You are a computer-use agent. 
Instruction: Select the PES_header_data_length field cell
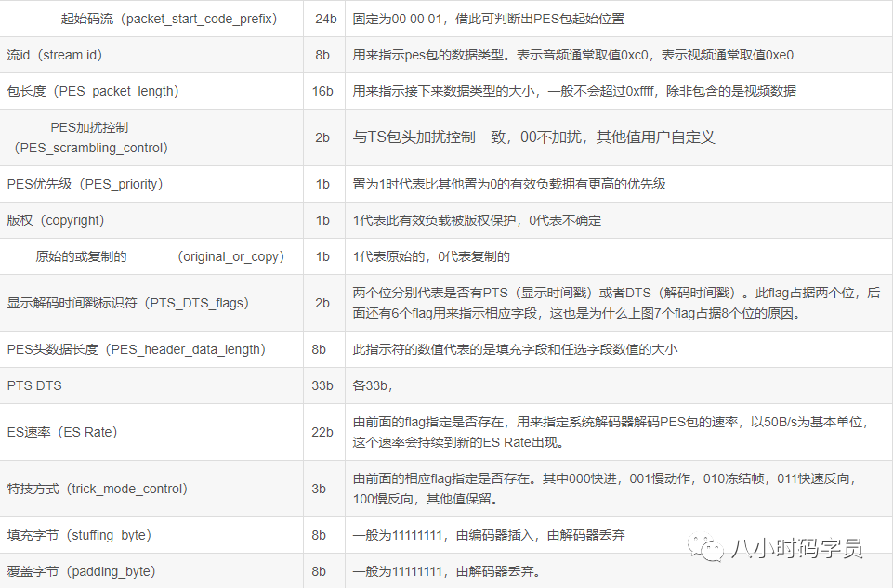click(151, 349)
